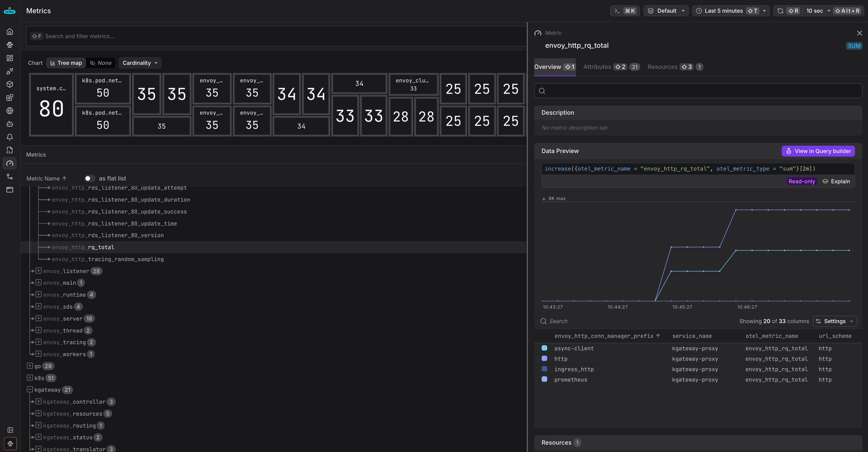
Task: Open the alerts bell icon
Action: coord(10,137)
